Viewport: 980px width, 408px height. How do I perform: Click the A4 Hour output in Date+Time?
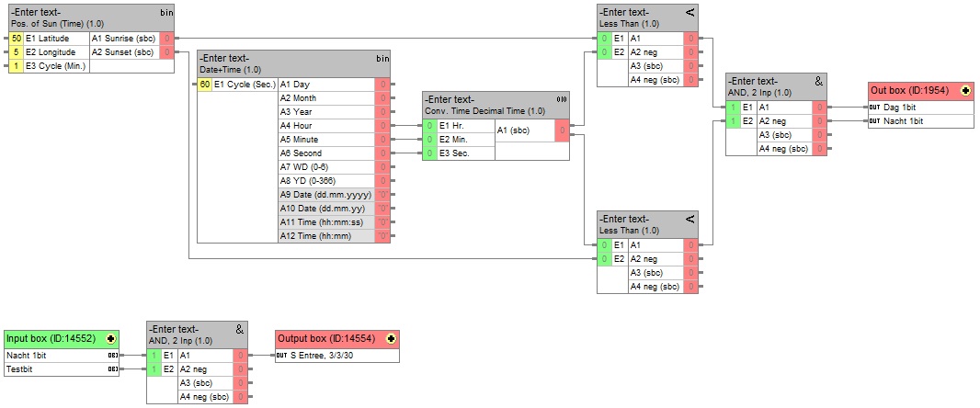click(326, 126)
